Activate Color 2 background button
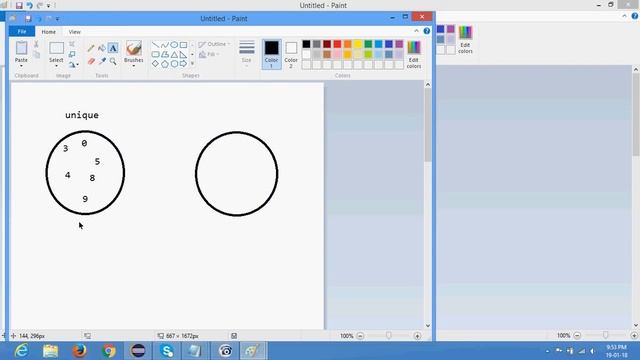 [x=291, y=54]
